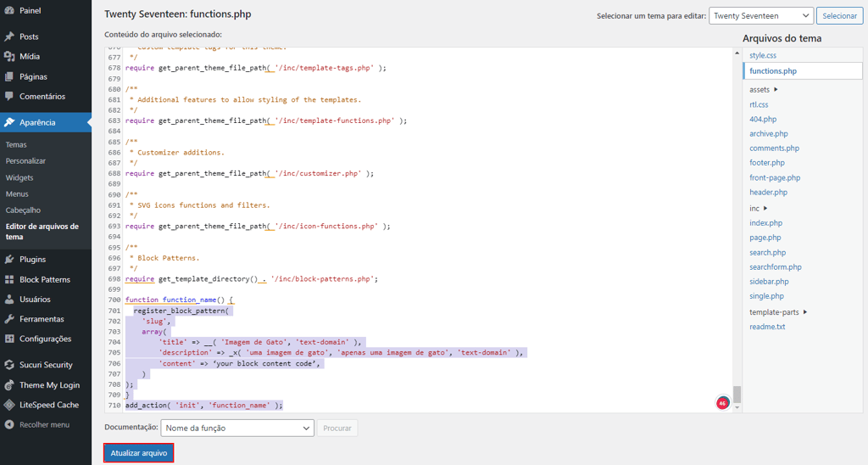Open style.css in theme files
The height and width of the screenshot is (465, 868).
click(x=763, y=55)
